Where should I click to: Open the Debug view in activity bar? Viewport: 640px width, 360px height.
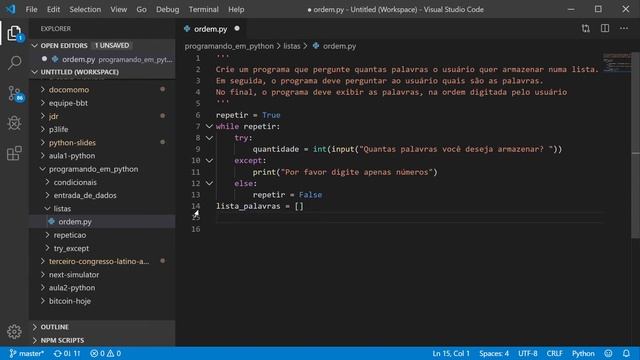pyautogui.click(x=14, y=123)
